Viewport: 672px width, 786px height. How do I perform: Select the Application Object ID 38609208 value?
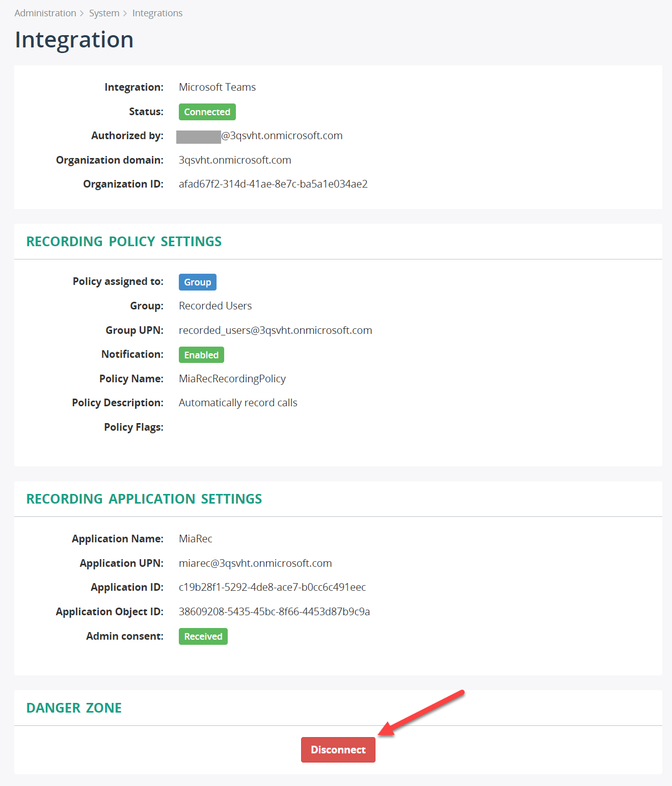(x=274, y=612)
